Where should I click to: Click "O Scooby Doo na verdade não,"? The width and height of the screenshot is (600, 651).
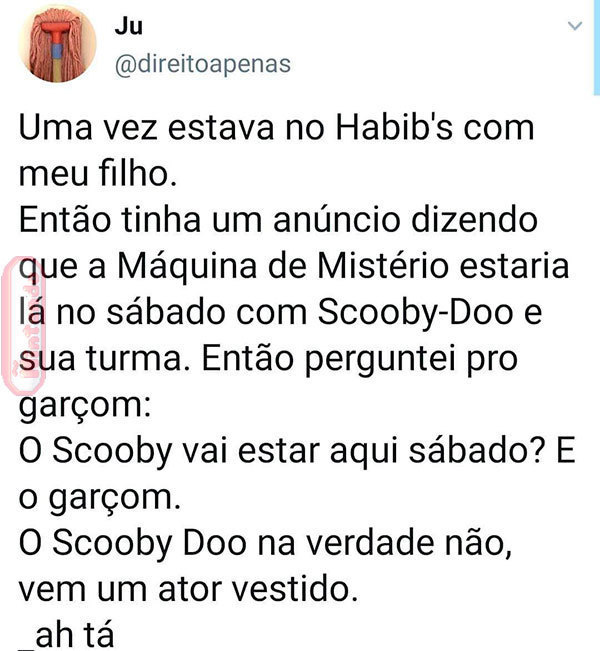(265, 543)
